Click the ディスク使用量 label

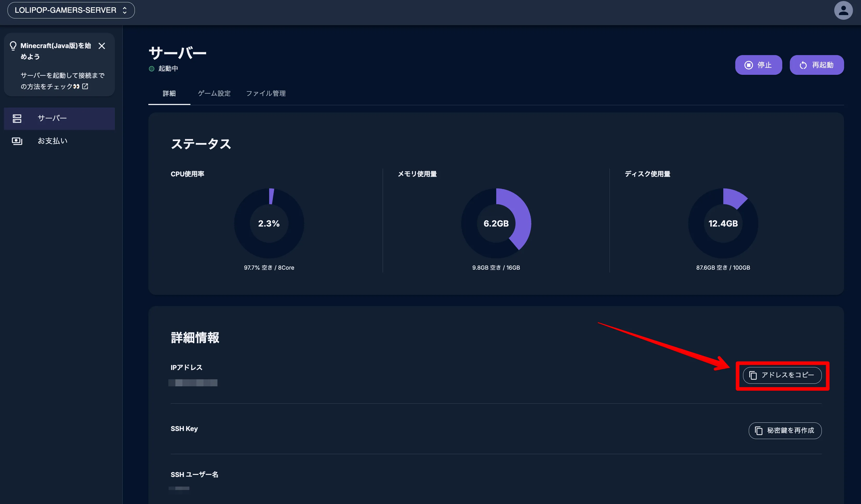(x=647, y=174)
